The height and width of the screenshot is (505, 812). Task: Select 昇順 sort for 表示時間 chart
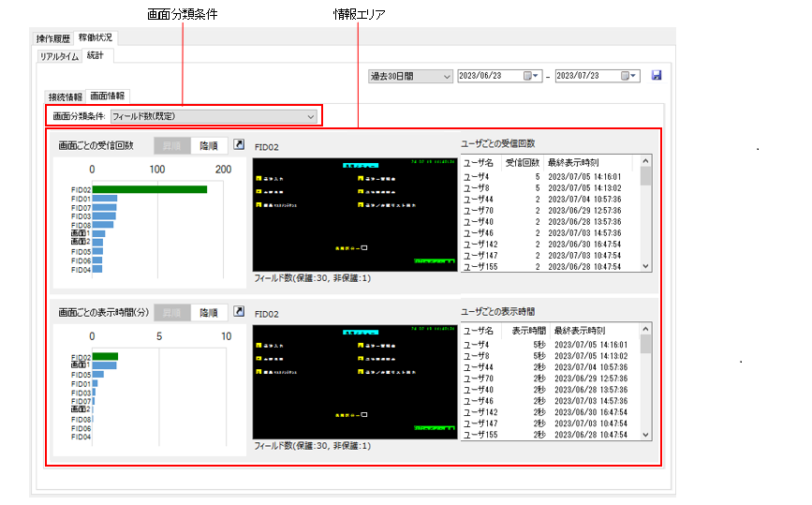click(172, 312)
